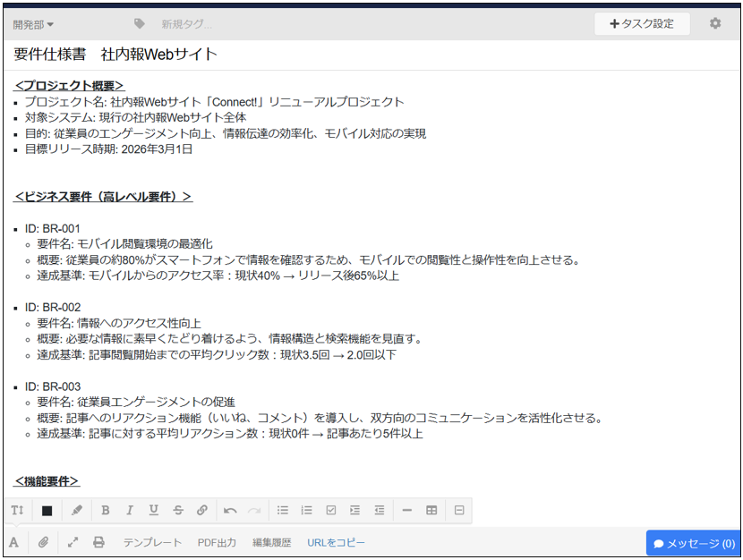Open the print icon in the bottom bar
The image size is (743, 560).
tap(98, 541)
